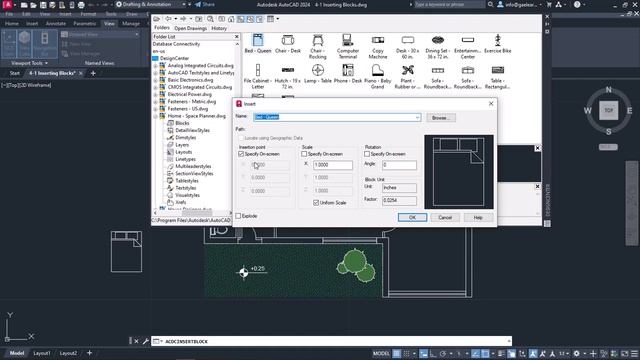
Task: Click the DesignCenter Back arrow
Action: (168, 19)
